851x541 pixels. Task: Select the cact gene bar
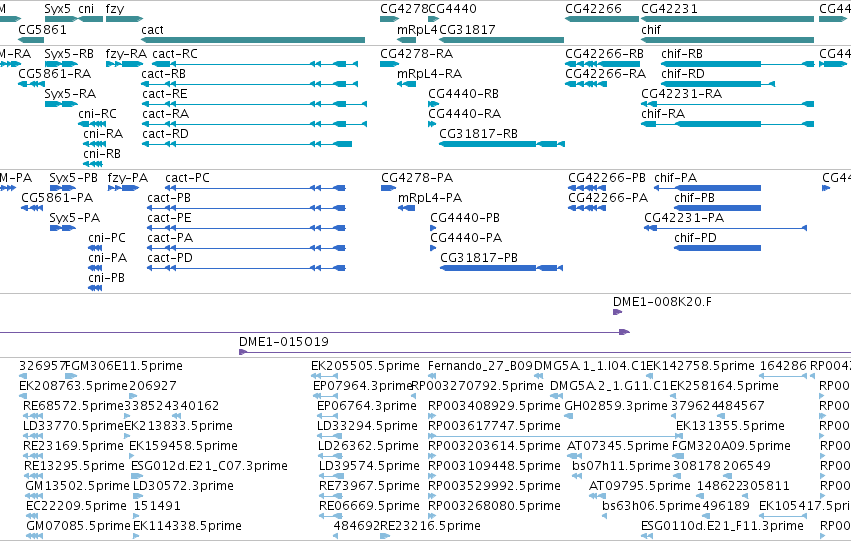point(253,40)
